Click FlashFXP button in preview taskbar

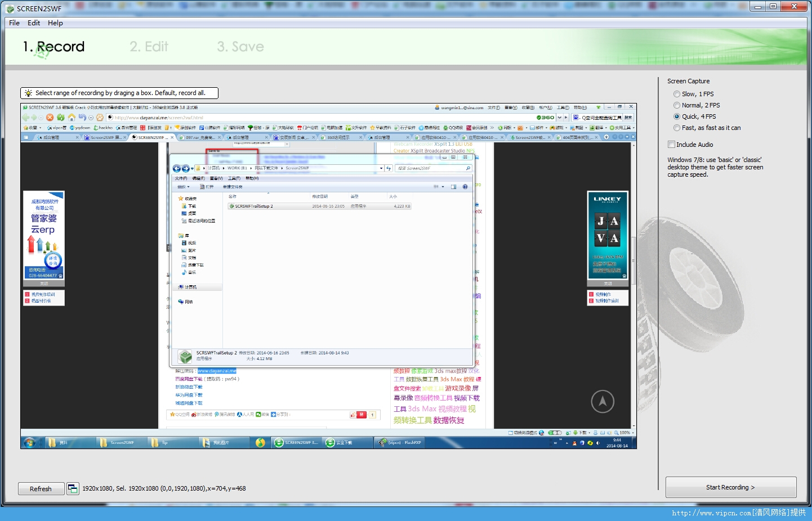pos(400,443)
